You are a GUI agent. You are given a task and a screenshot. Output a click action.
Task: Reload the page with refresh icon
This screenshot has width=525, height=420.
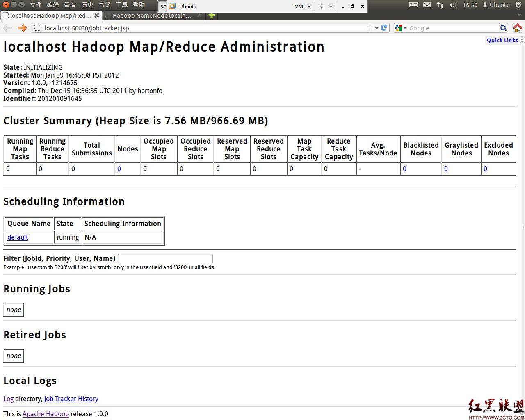pos(384,28)
